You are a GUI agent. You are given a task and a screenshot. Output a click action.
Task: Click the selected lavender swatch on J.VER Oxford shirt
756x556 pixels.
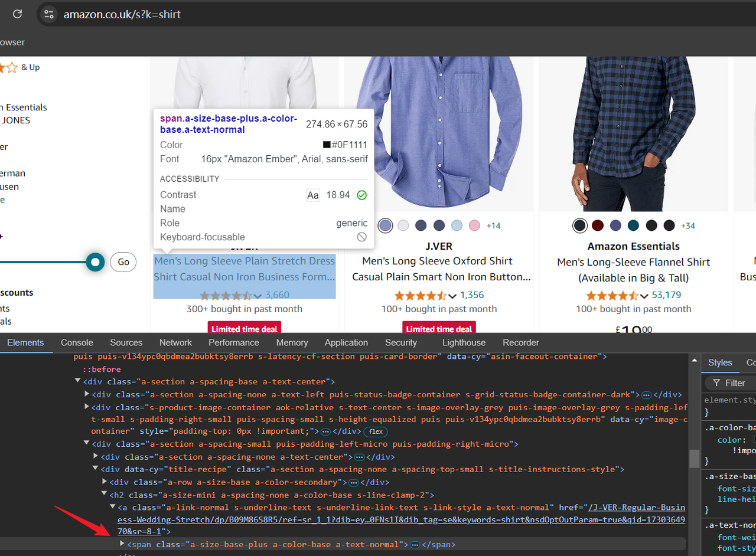click(x=385, y=225)
